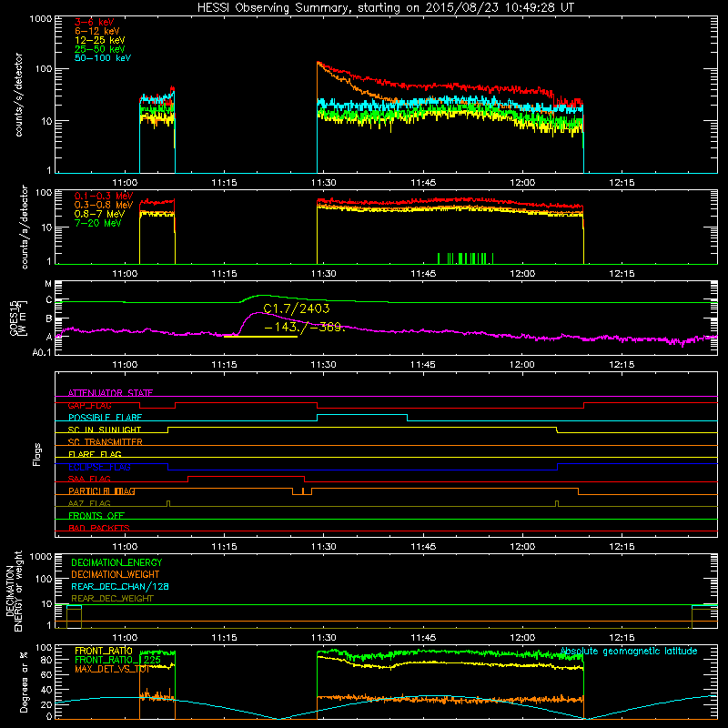Select the SC_TRANSMITTER flag label
728x728 pixels.
click(105, 442)
